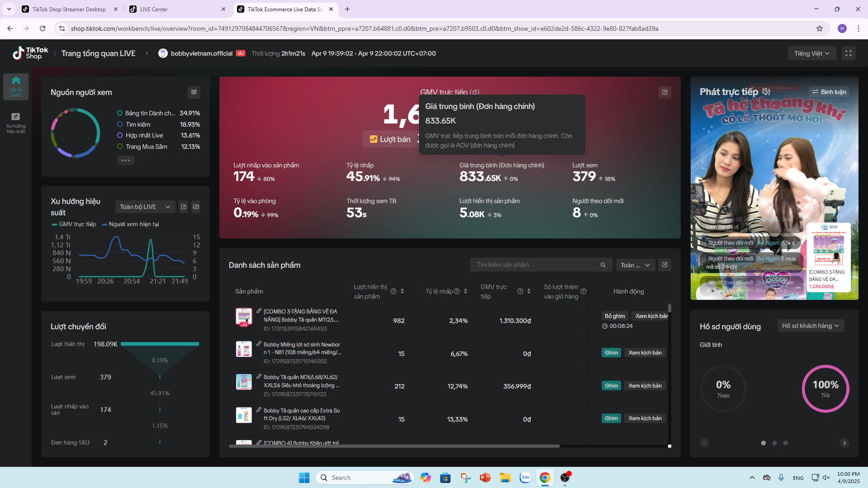Screen dimensions: 868x488
Task: Toggle GMV trực tiếp series in chart legend
Action: coord(74,224)
